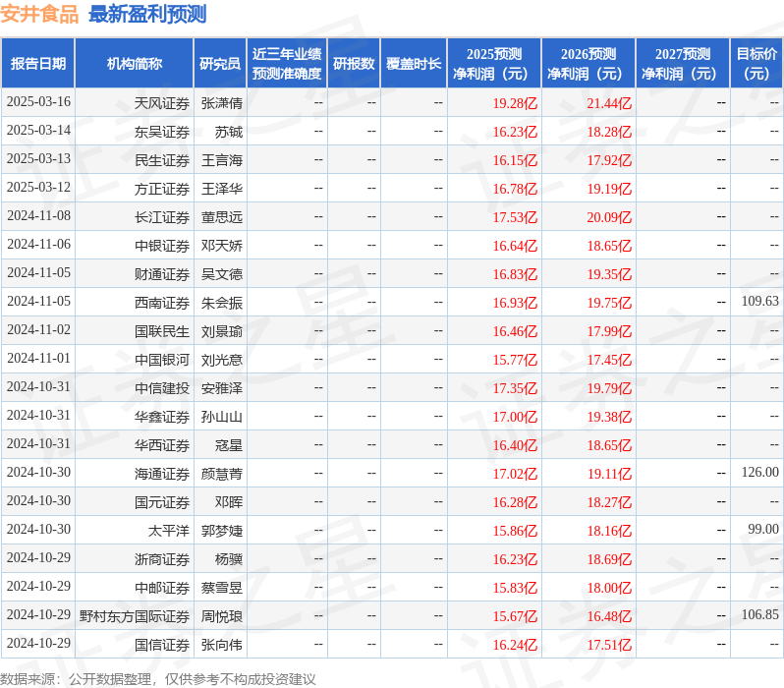Select the 研报数 column header

354,63
